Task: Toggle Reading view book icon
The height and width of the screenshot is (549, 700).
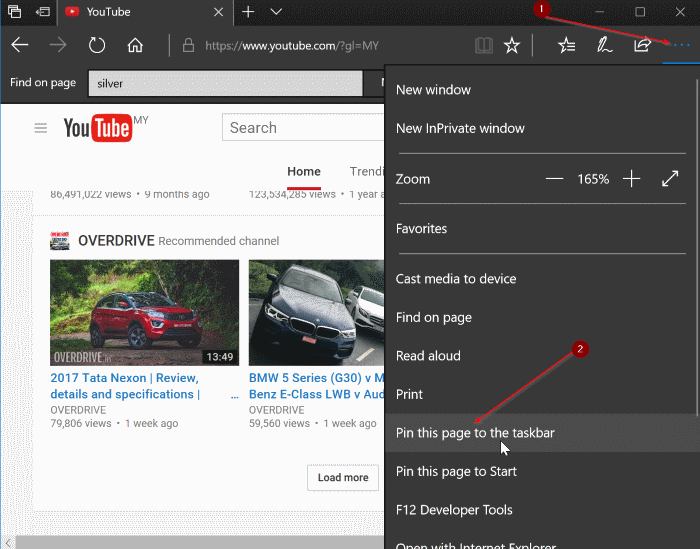Action: coord(484,45)
